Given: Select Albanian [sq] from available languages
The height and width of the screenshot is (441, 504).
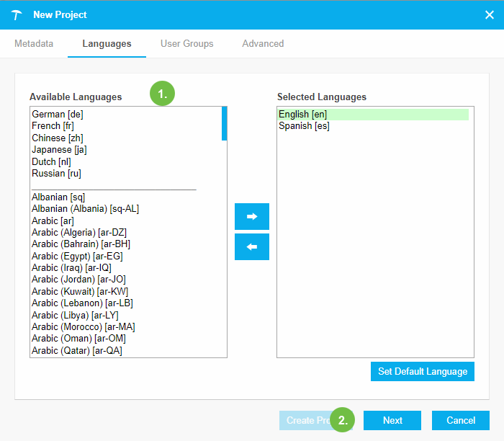Looking at the screenshot, I should point(58,197).
